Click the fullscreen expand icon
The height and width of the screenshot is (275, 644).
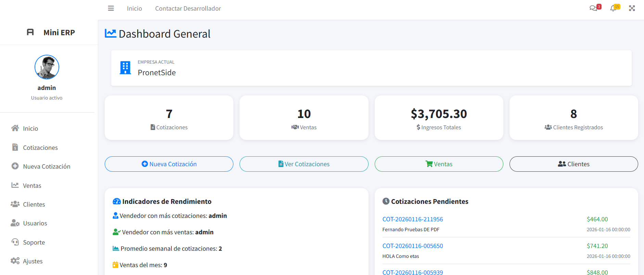click(x=632, y=8)
